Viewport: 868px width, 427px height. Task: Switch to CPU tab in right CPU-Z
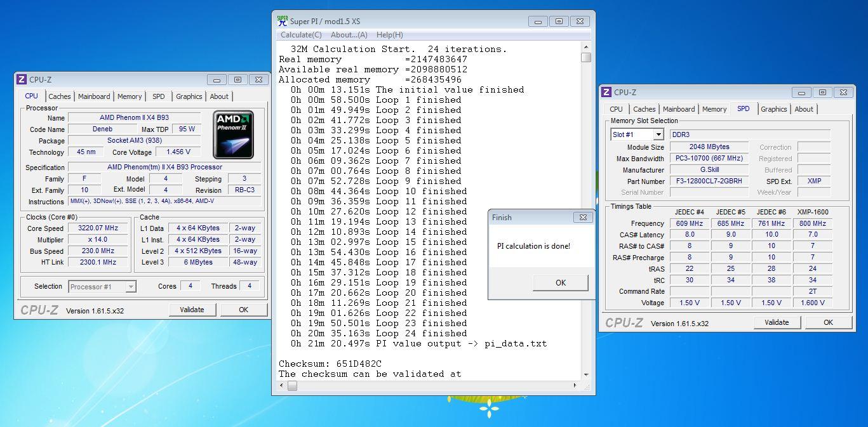coord(617,109)
